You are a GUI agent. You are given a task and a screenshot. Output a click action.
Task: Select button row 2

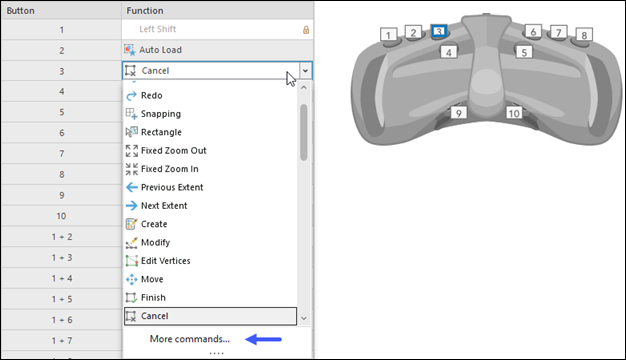pos(61,50)
